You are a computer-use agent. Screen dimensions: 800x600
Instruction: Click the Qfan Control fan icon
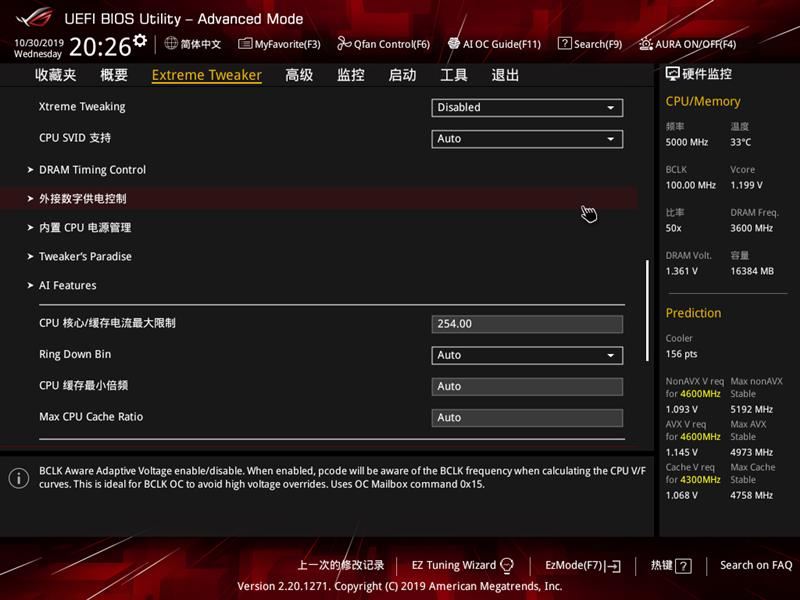344,44
